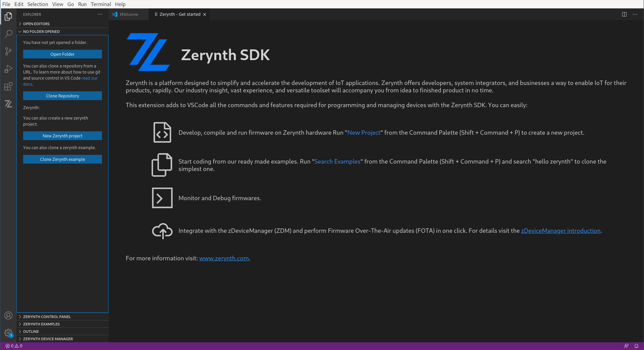Click the code file icon beside Develop text
Screen dimensions: 644x350
click(x=162, y=132)
